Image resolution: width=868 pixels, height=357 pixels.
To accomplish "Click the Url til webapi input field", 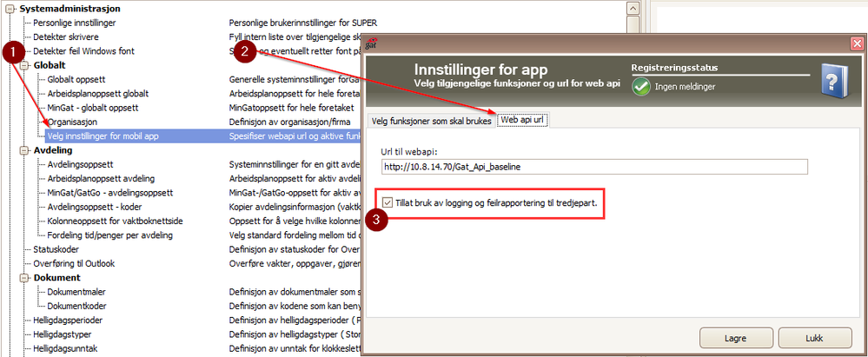I will coord(594,167).
